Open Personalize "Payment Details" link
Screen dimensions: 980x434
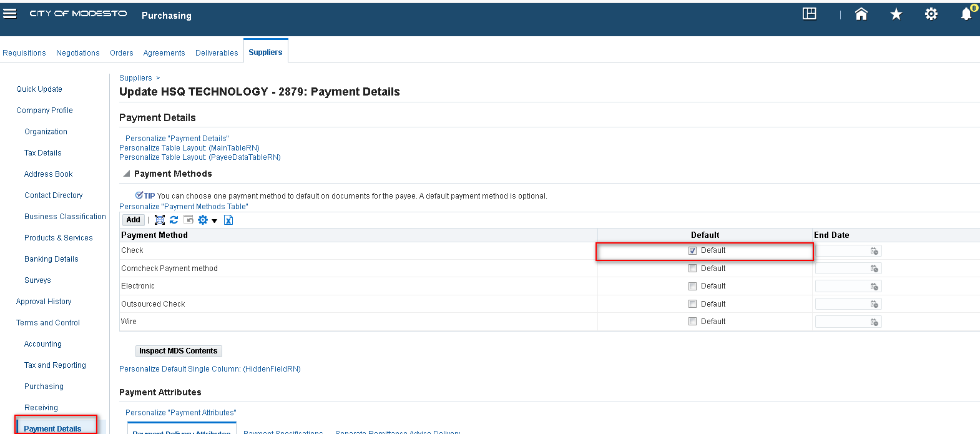tap(177, 139)
